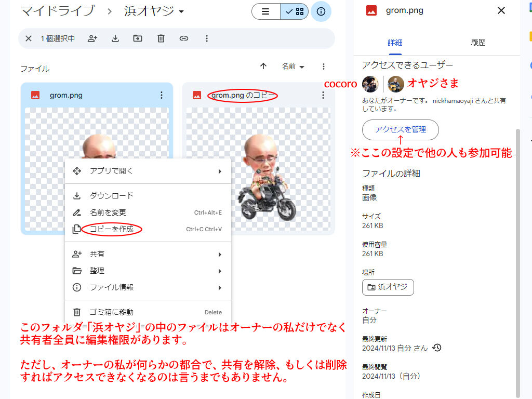
Task: Click the move-to-folder toolbar icon
Action: tap(138, 38)
